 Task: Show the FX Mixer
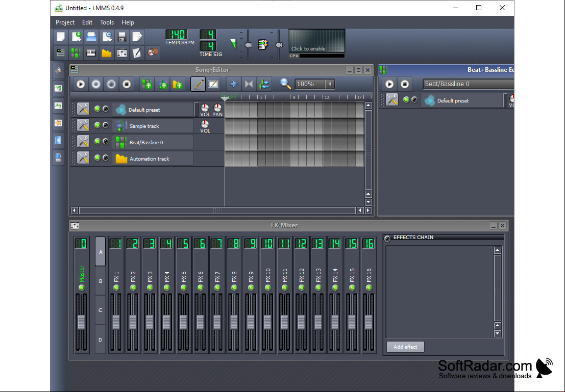(x=122, y=53)
